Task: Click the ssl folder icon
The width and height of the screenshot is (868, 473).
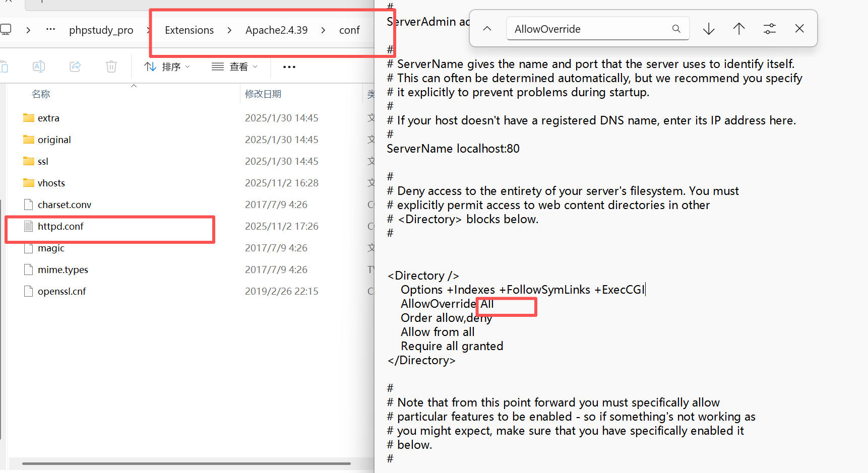Action: [x=29, y=161]
